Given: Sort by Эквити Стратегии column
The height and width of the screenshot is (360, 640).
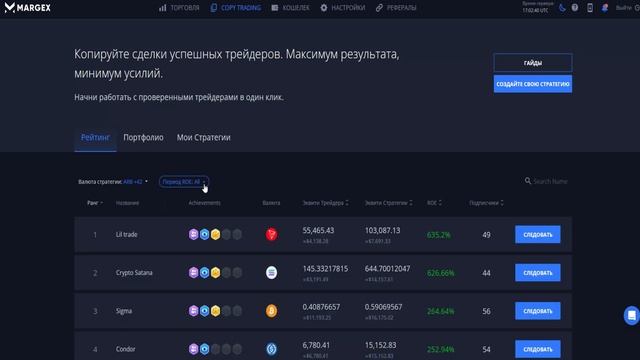Looking at the screenshot, I should [x=389, y=203].
